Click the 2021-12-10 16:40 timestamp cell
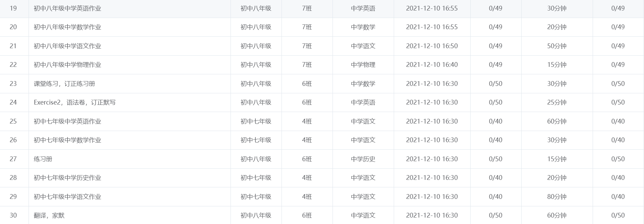Image resolution: width=644 pixels, height=224 pixels. pos(432,65)
